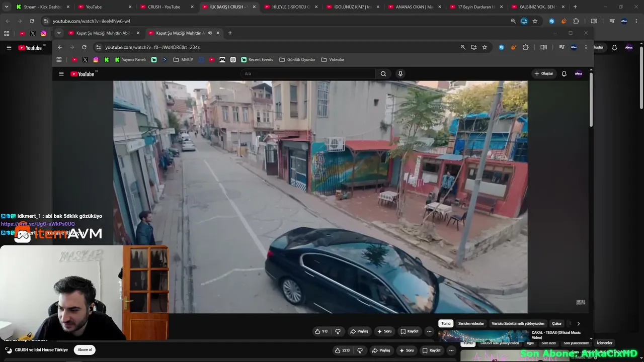Dislike the video beside 22 B likes
Screen dimensions: 644x362
[360, 350]
